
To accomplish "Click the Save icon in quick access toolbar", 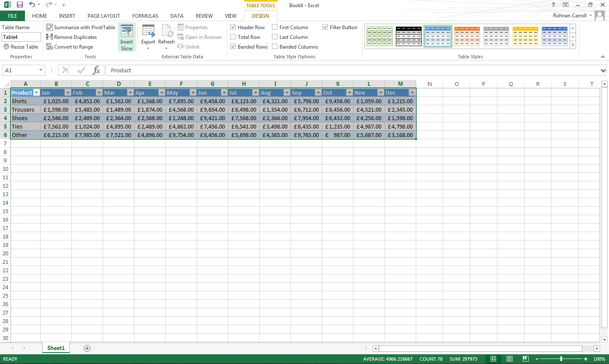I will (20, 5).
